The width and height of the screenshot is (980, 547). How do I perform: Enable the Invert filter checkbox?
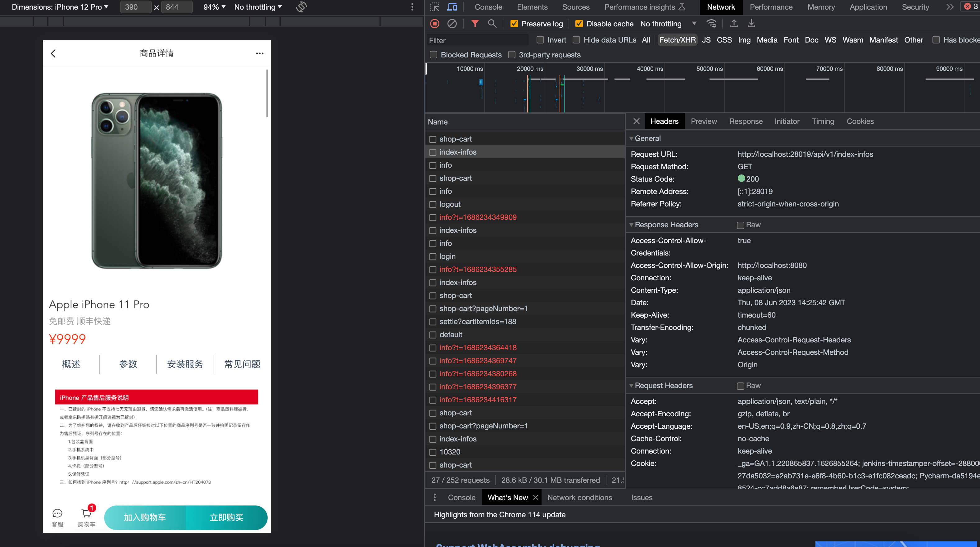(540, 40)
